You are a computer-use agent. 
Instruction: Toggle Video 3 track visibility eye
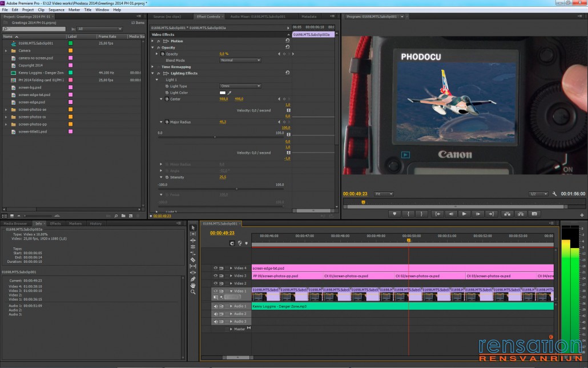(x=215, y=275)
